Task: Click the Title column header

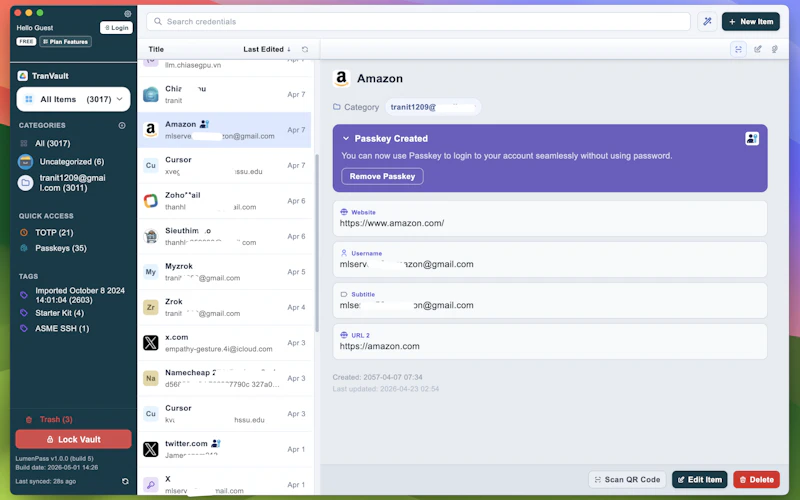Action: point(156,49)
